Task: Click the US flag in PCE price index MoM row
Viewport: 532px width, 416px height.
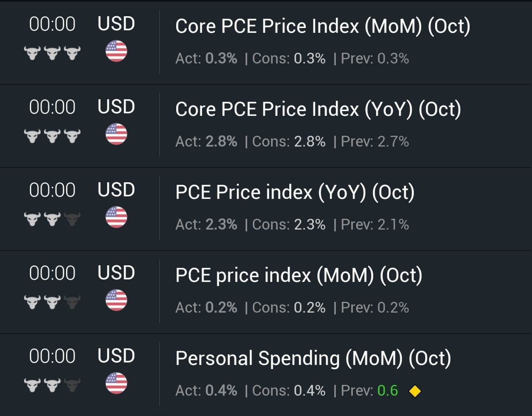Action: [116, 301]
